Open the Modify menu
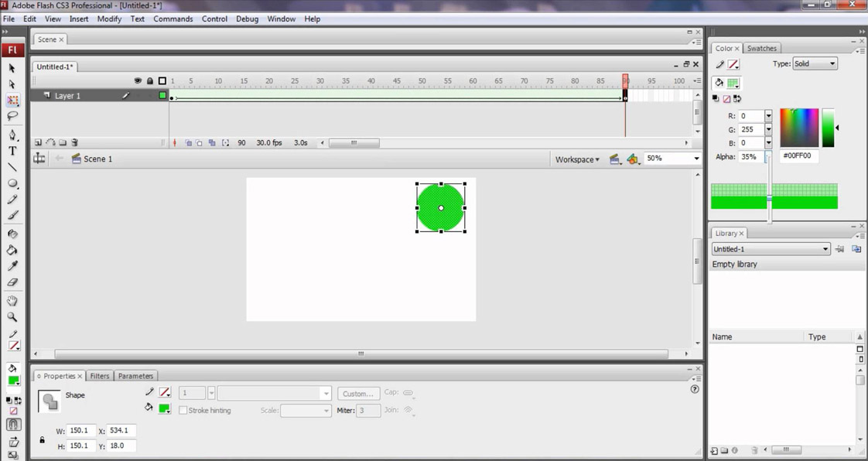This screenshot has width=868, height=461. pyautogui.click(x=109, y=19)
